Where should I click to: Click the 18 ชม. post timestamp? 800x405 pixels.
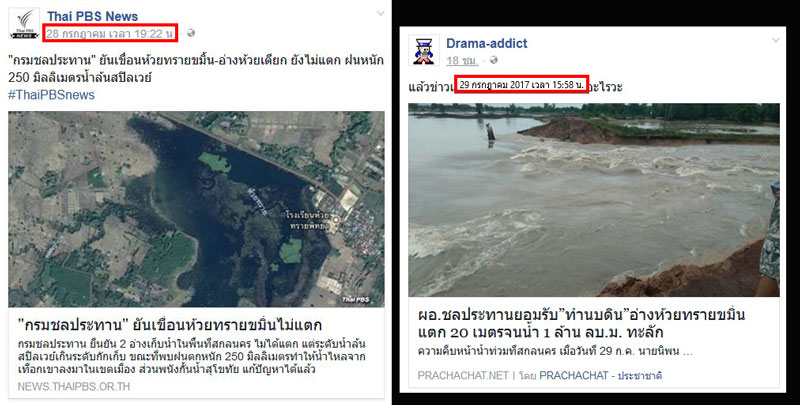[x=462, y=61]
